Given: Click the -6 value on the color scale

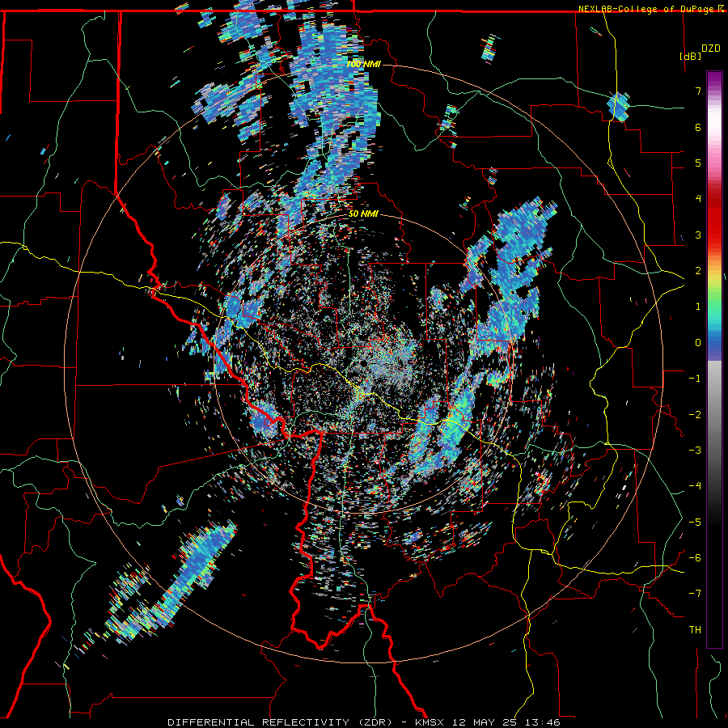Looking at the screenshot, I should point(695,558).
